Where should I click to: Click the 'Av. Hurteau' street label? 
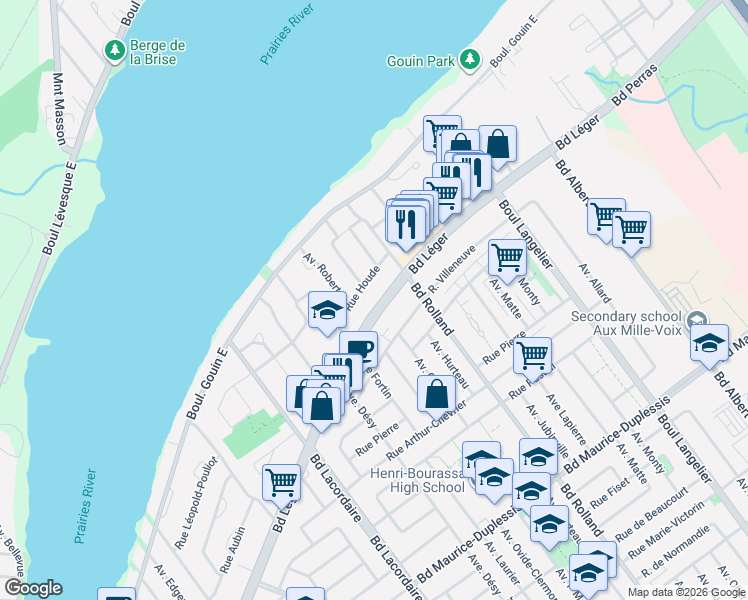[450, 364]
